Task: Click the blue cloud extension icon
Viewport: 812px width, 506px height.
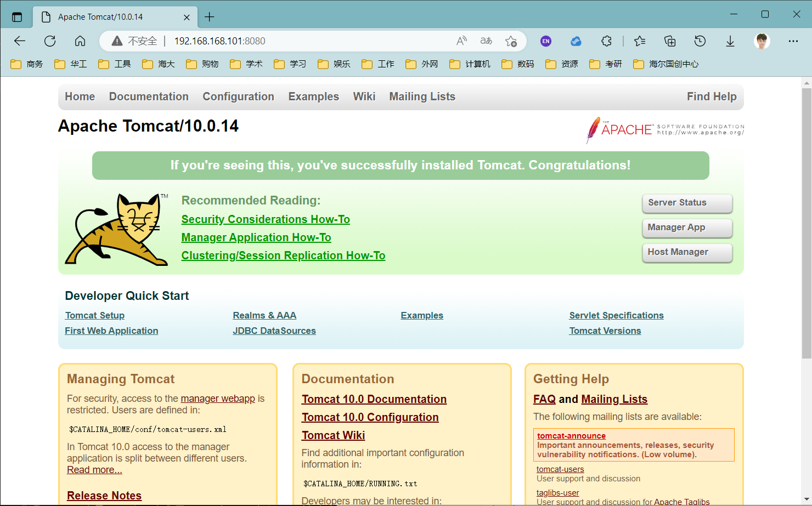Action: click(x=576, y=41)
